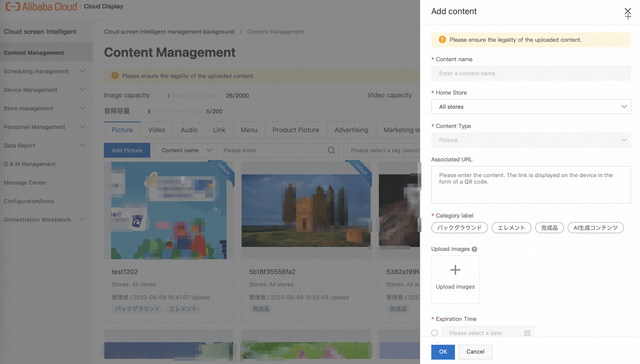Click the 音频容量 progress bar

pyautogui.click(x=175, y=112)
